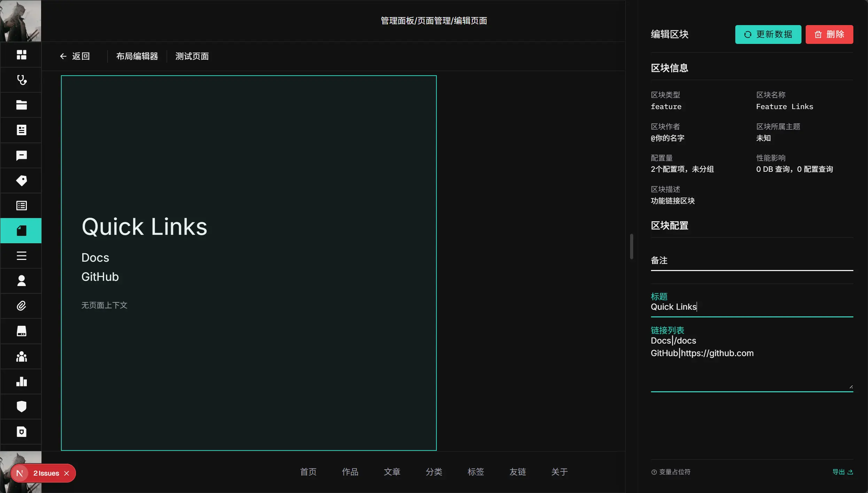Click the tag icon in sidebar
Viewport: 868px width, 493px height.
click(21, 180)
